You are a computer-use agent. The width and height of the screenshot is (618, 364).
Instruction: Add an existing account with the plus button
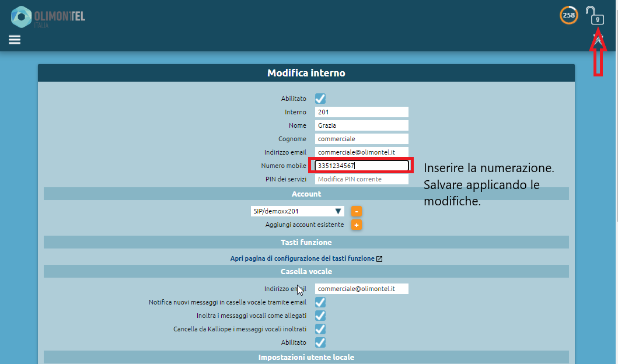point(357,225)
